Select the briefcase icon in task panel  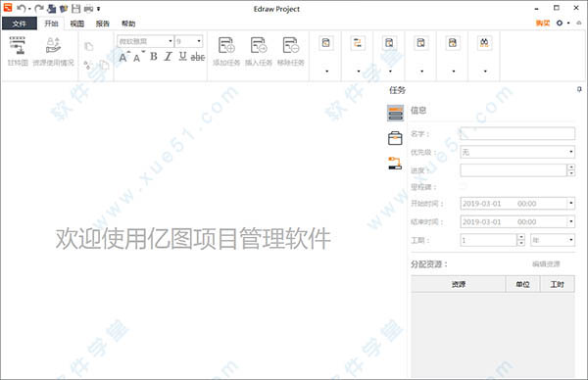tap(395, 138)
